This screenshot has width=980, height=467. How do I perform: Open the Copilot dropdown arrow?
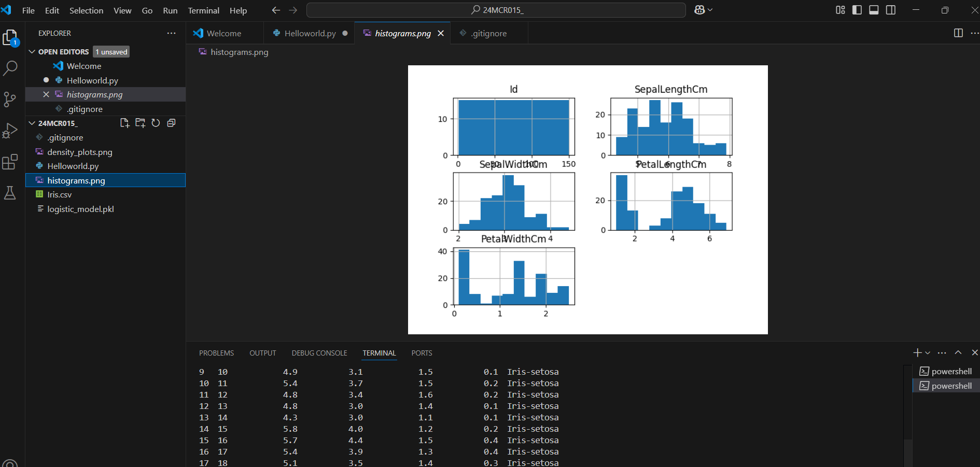pyautogui.click(x=710, y=10)
